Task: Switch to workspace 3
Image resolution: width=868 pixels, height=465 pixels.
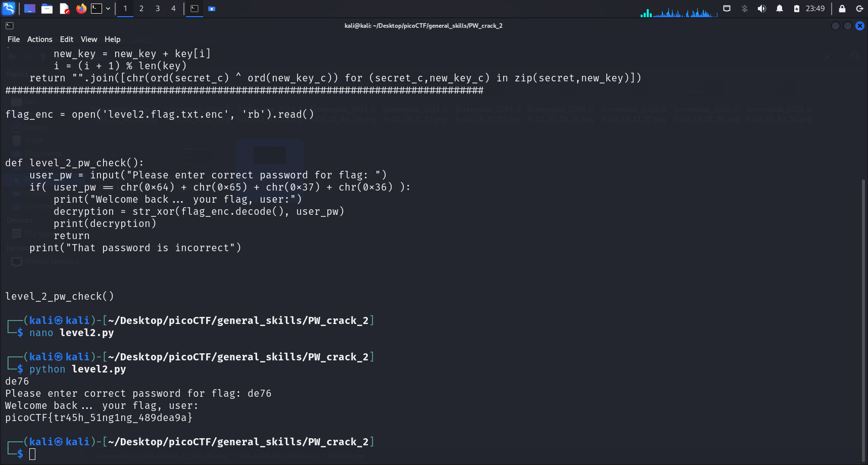Action: point(158,9)
